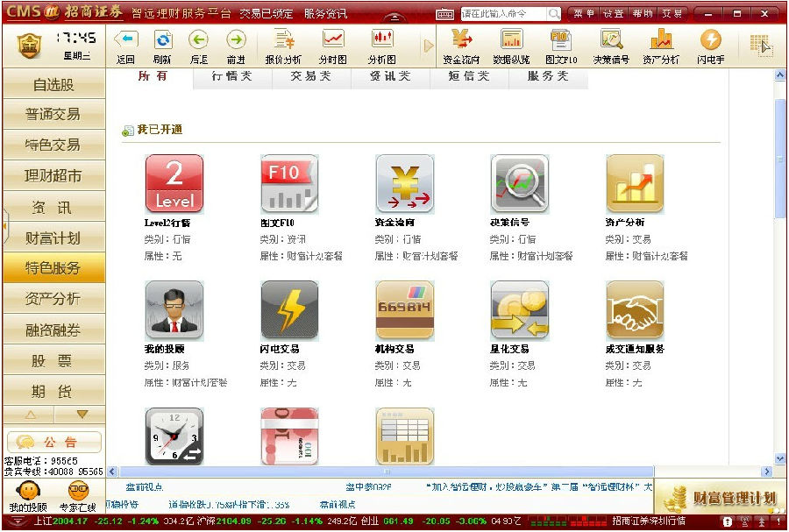
Task: Launch the 闪电交易 lightning icon
Action: 288,310
